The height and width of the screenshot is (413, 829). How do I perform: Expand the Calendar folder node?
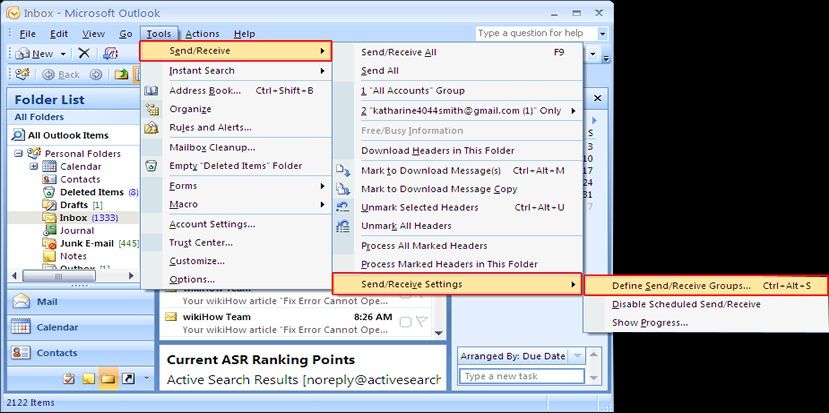pos(34,166)
